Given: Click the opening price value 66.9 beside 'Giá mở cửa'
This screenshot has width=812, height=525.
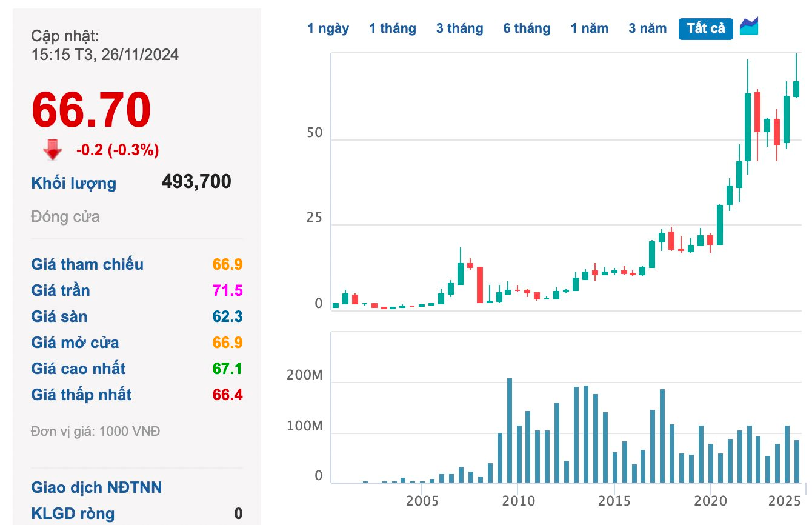Looking at the screenshot, I should click(x=227, y=343).
